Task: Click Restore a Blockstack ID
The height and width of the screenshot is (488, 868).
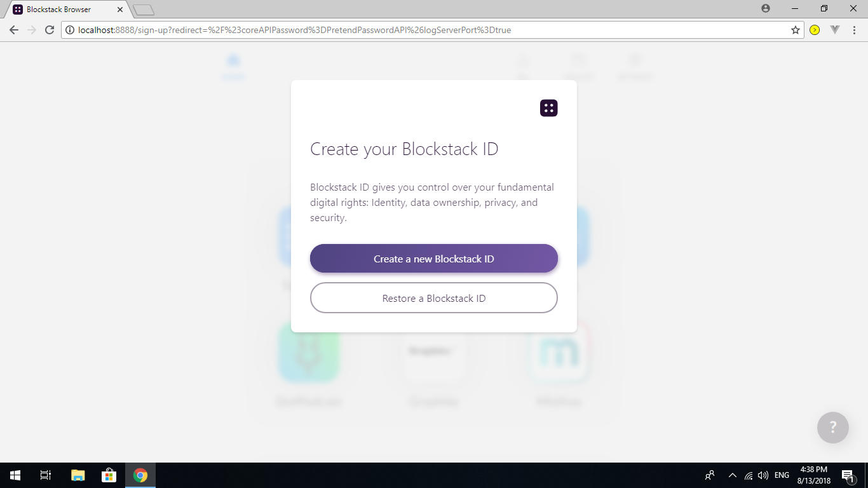Action: click(x=434, y=297)
